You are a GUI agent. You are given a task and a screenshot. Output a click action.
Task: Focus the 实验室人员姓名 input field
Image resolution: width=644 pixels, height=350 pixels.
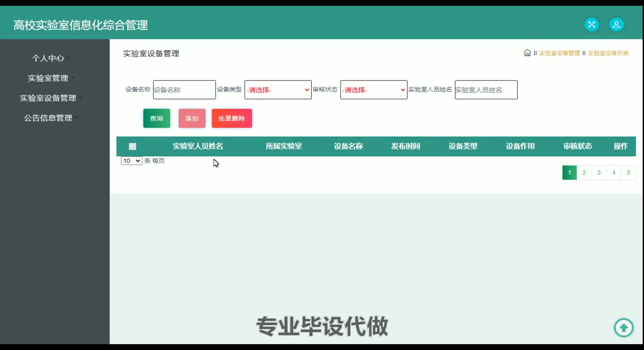pyautogui.click(x=486, y=90)
